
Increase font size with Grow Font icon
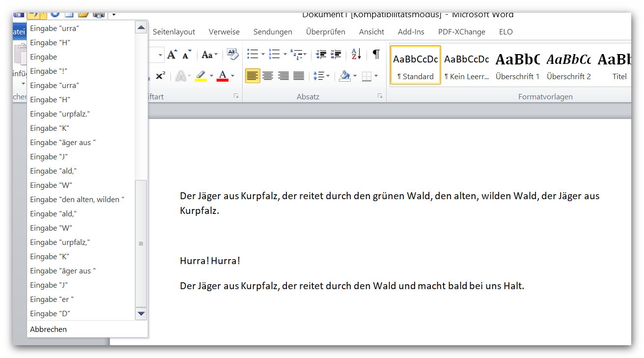[x=172, y=55]
